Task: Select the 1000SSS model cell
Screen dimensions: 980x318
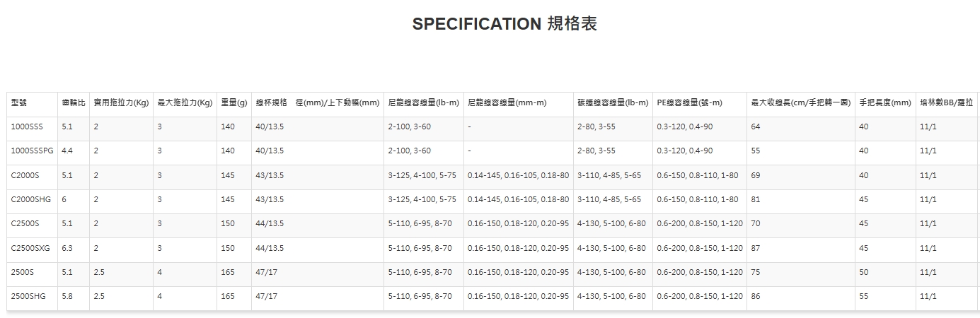Action: (x=27, y=127)
